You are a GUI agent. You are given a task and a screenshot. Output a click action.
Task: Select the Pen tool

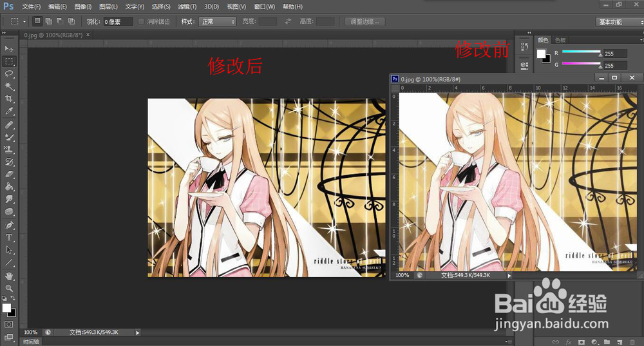pos(9,225)
